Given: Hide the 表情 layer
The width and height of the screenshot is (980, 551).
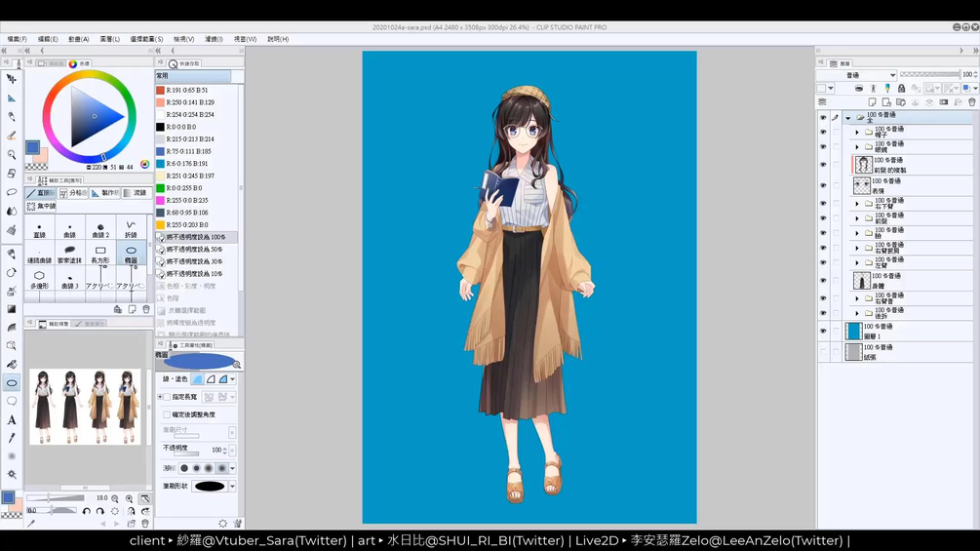Looking at the screenshot, I should click(823, 185).
